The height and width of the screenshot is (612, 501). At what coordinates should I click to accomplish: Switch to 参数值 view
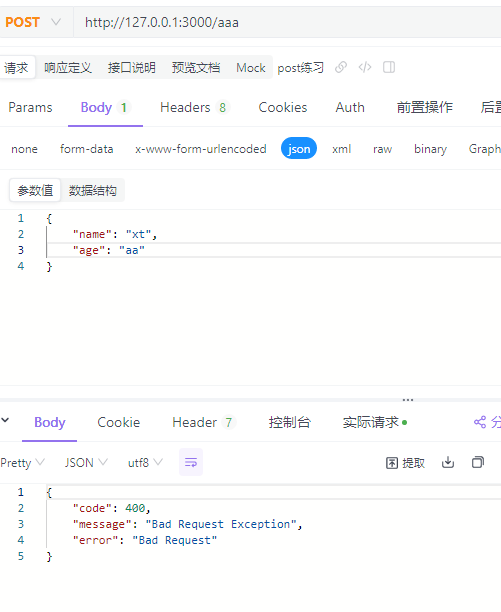(x=35, y=190)
